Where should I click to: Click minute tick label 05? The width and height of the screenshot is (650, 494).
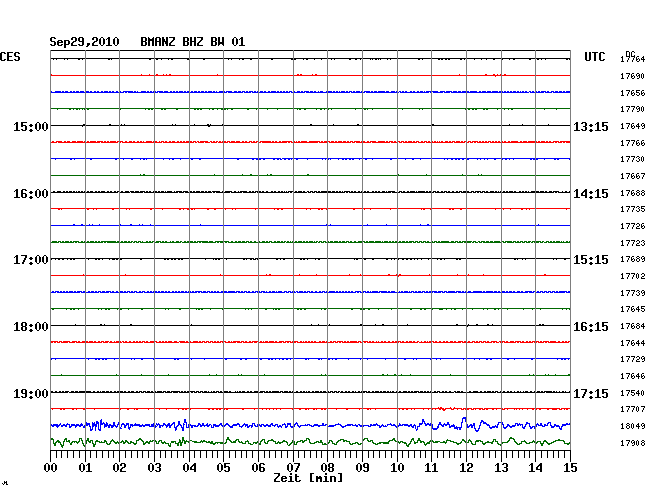[x=223, y=467]
